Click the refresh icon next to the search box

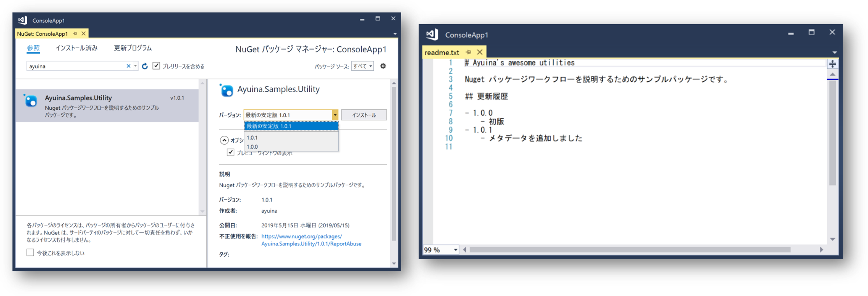[x=145, y=66]
